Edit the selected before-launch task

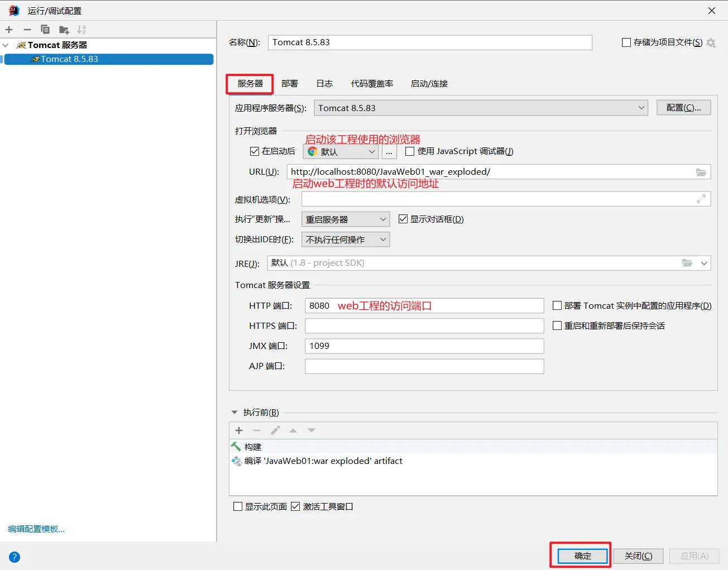(275, 430)
